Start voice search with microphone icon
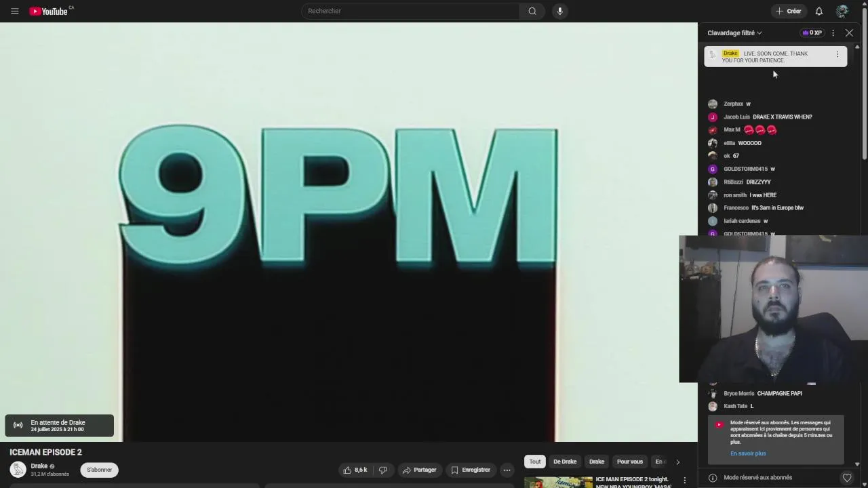868x488 pixels. 559,11
